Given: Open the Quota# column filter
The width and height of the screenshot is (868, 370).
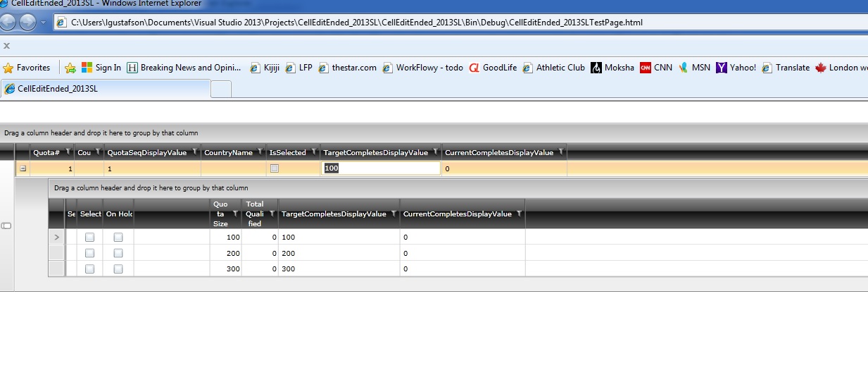Looking at the screenshot, I should pos(68,152).
